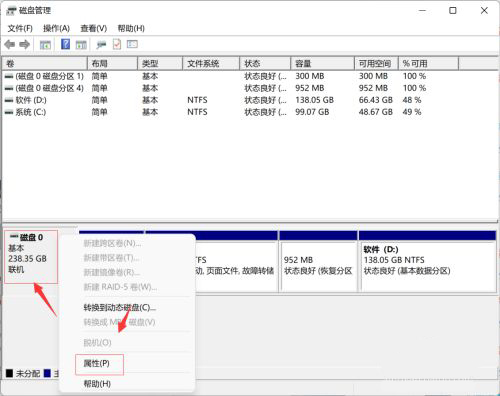Screen dimensions: 500x396
Task: Open the 操作(A) menu
Action: pos(56,28)
